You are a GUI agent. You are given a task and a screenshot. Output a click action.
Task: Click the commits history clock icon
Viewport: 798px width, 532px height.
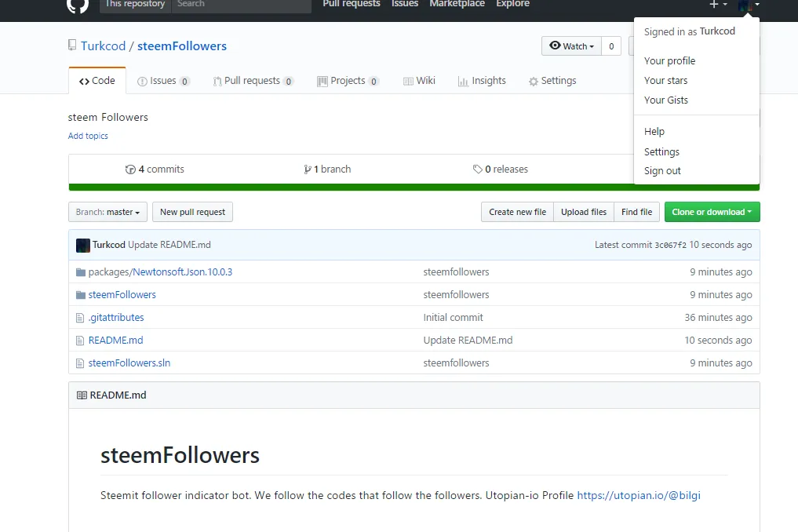pyautogui.click(x=130, y=169)
